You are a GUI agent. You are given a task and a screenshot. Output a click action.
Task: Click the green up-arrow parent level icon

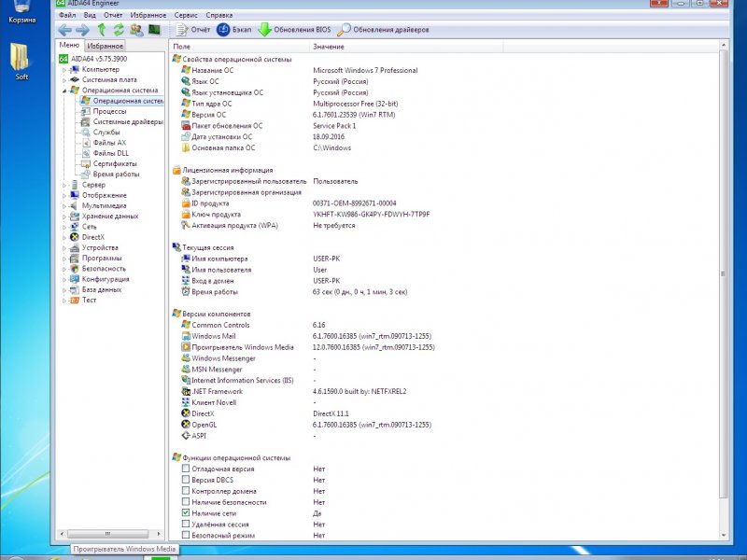[x=102, y=30]
